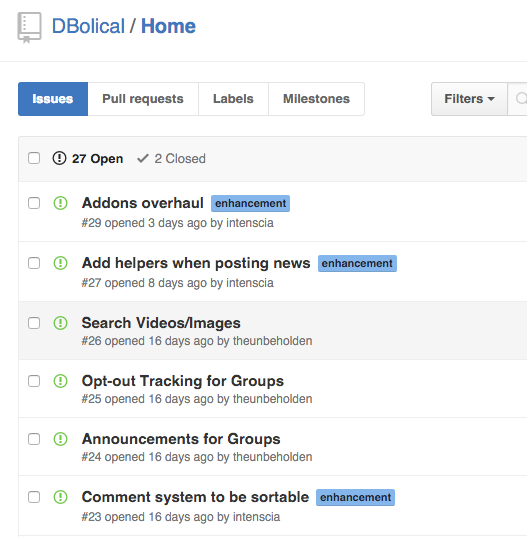527x537 pixels.
Task: Switch to the Issues tab
Action: [x=53, y=99]
